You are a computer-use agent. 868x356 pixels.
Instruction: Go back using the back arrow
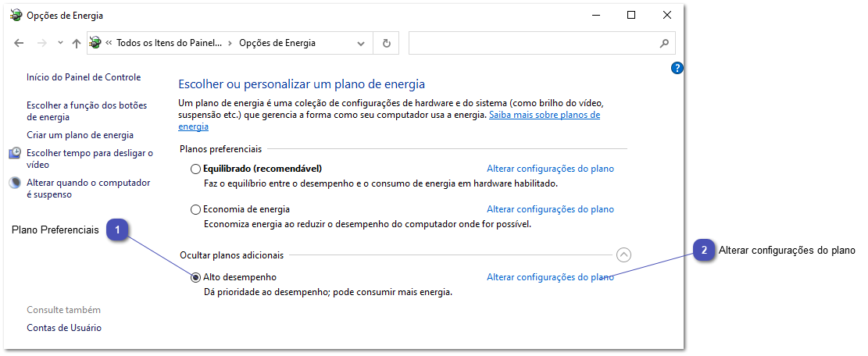[19, 43]
